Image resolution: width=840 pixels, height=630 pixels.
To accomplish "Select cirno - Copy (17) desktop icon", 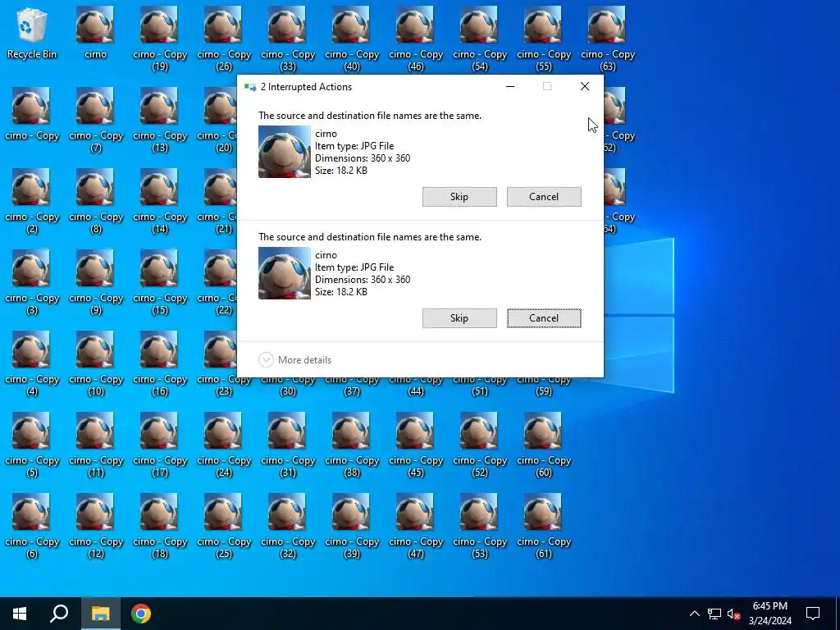I will (160, 445).
